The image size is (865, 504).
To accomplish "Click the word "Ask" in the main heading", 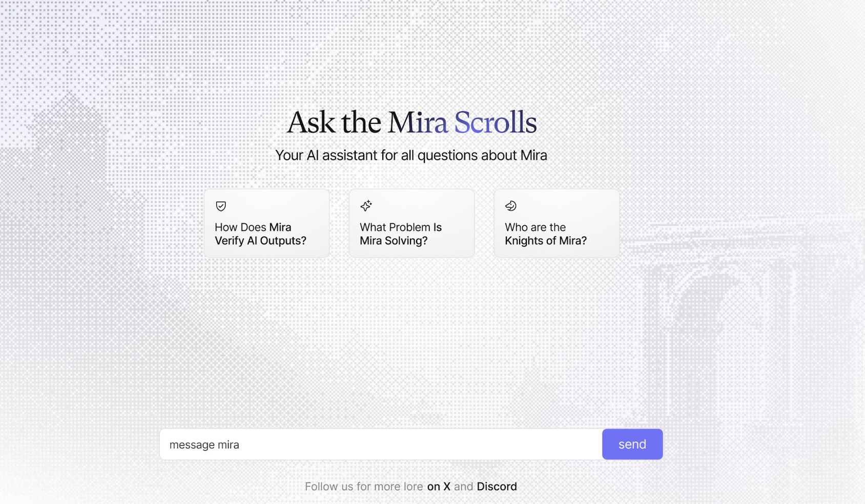I will 311,123.
